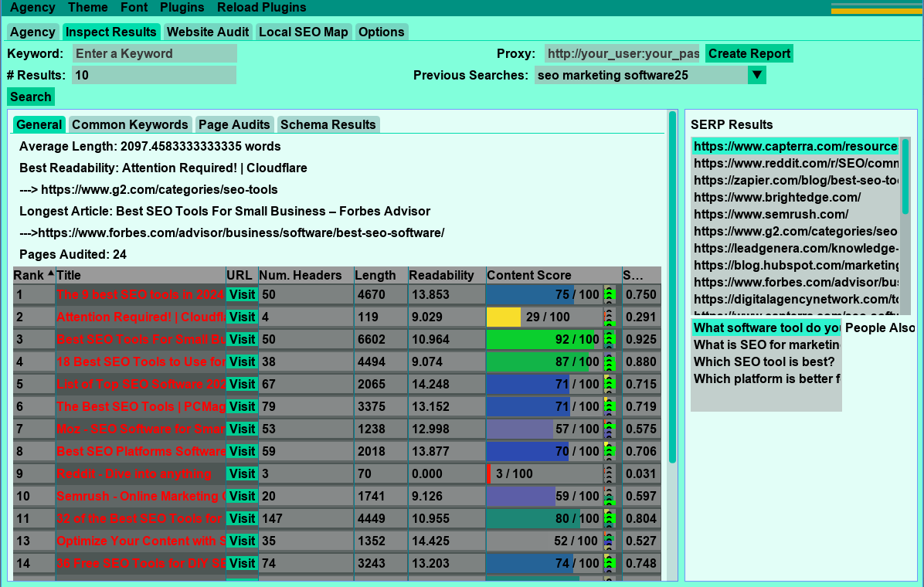Click the mini chart icon in rank 3 row

[x=610, y=340]
